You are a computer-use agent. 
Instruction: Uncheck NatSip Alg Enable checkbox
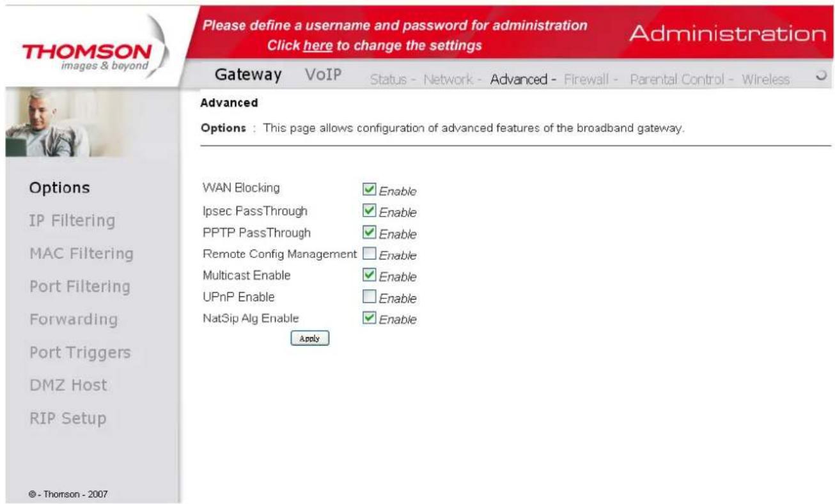(x=368, y=319)
